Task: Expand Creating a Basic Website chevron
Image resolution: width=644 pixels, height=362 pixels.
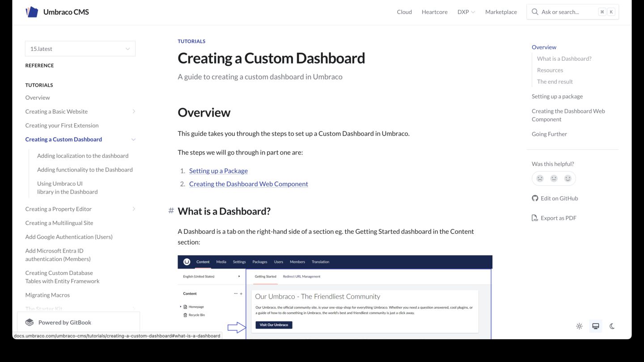Action: point(134,111)
